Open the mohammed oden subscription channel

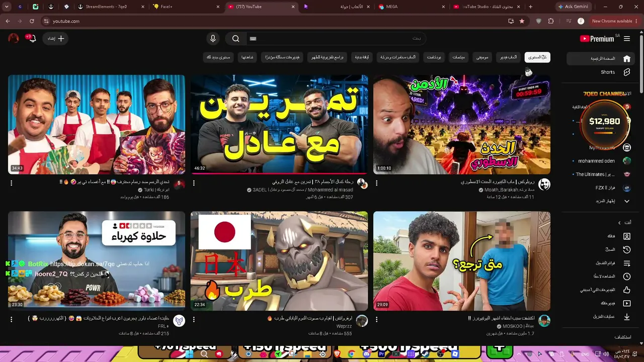601,161
